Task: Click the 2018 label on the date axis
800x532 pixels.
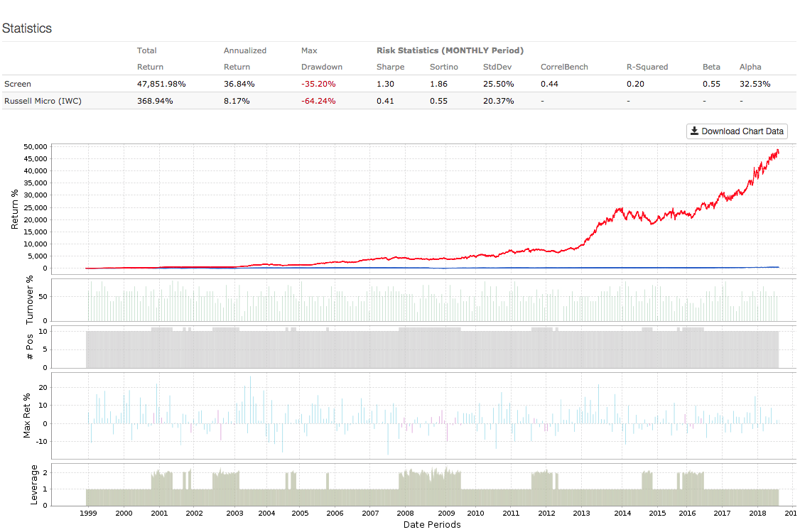Action: [x=757, y=513]
